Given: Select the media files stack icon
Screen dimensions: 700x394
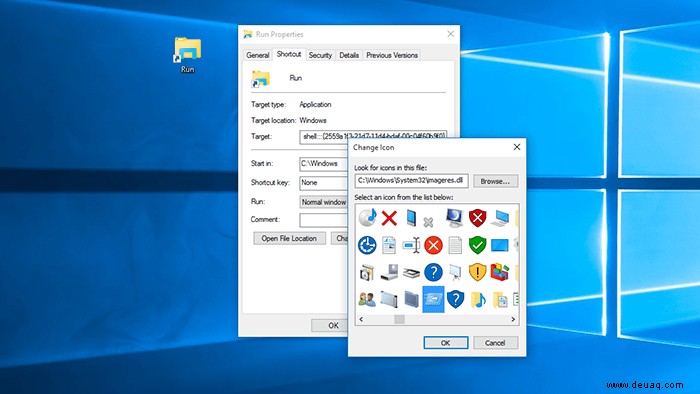Looking at the screenshot, I should (367, 272).
